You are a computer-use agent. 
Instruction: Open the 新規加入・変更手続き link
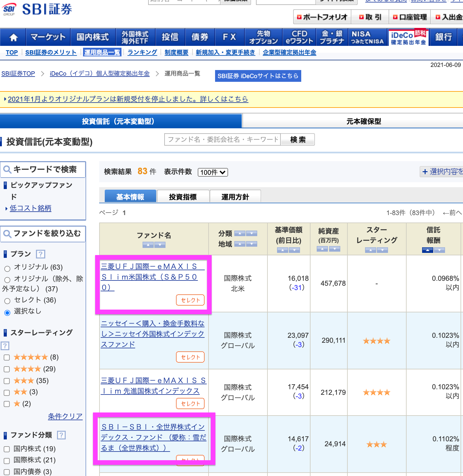[225, 53]
